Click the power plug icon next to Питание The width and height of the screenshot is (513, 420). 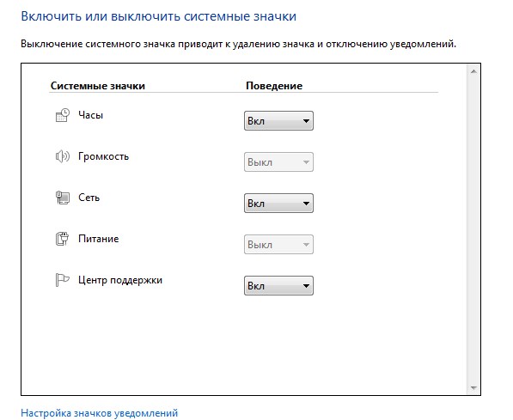coord(63,239)
